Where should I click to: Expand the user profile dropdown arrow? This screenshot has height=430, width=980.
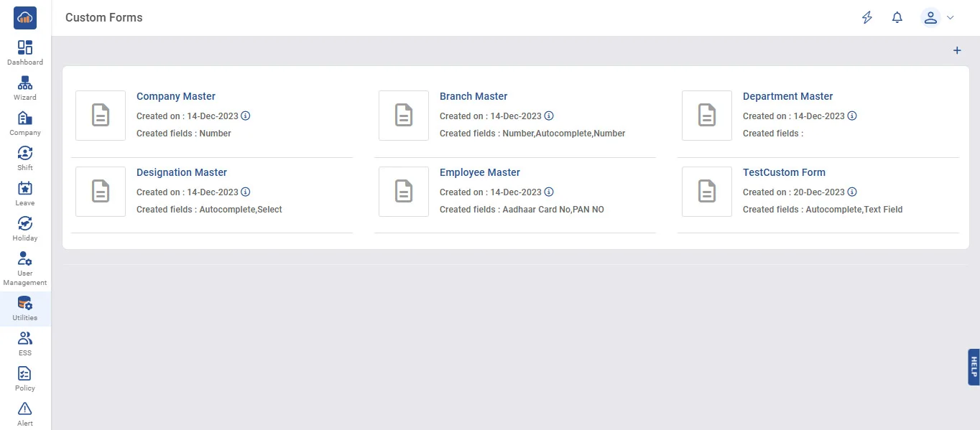951,18
